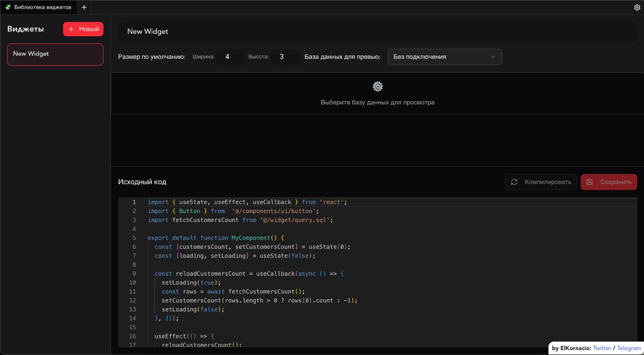Click the Ширина width input field
This screenshot has width=644, height=355.
(230, 57)
